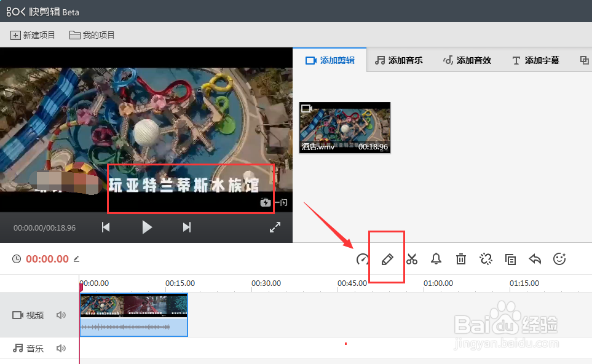The width and height of the screenshot is (592, 364).
Task: Click the bell sound effect icon
Action: click(436, 259)
